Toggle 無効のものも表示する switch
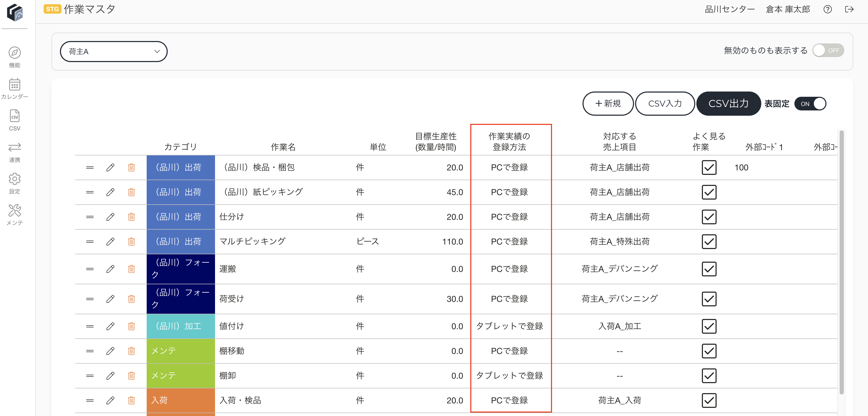Viewport: 868px width, 416px height. 828,50
